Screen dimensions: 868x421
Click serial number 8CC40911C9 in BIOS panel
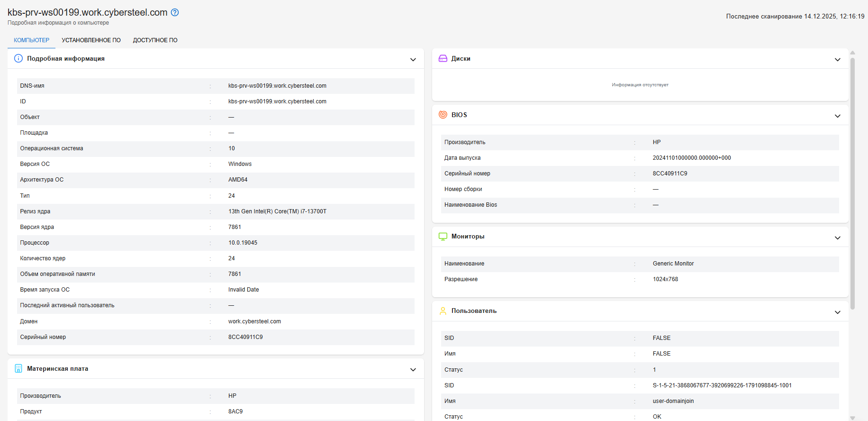670,174
